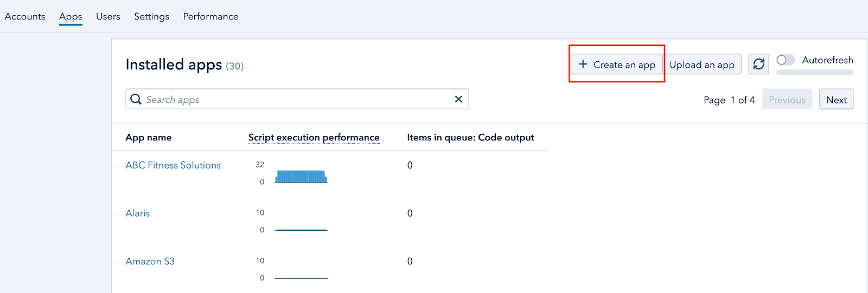Open the Performance tab
This screenshot has width=868, height=293.
click(x=210, y=17)
